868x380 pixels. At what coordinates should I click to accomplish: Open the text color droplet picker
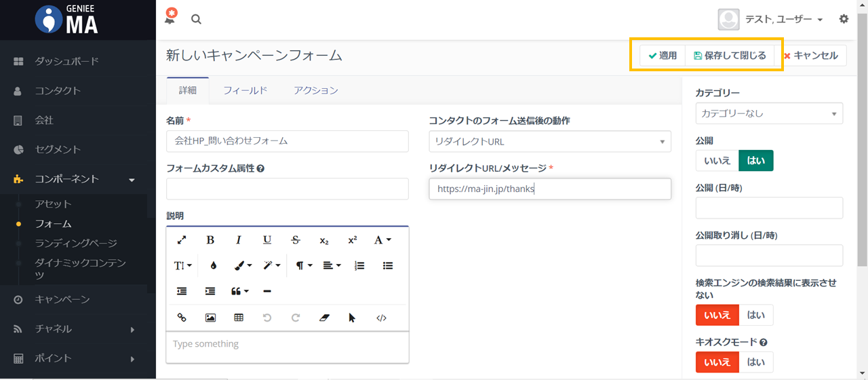tap(213, 265)
